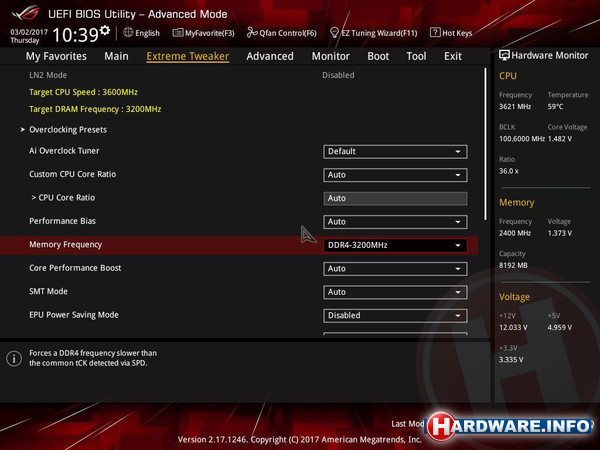Open the Monitor tab
The height and width of the screenshot is (450, 600).
pyautogui.click(x=331, y=56)
